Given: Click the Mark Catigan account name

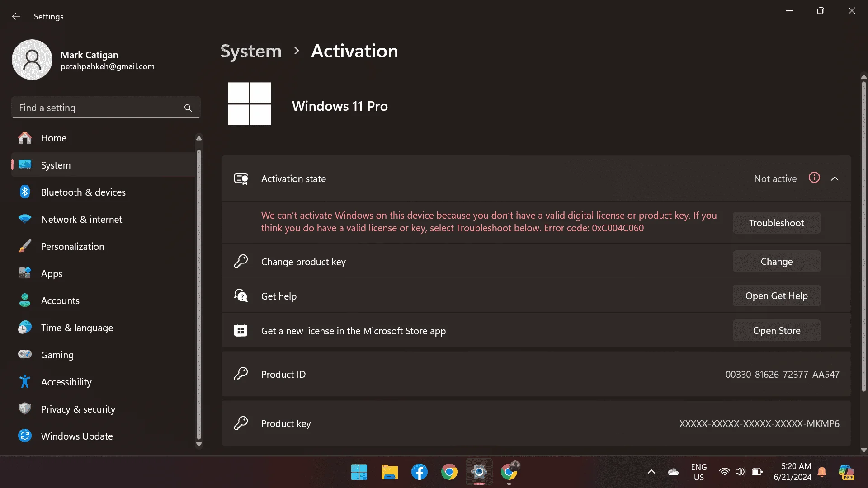Looking at the screenshot, I should click(x=90, y=55).
